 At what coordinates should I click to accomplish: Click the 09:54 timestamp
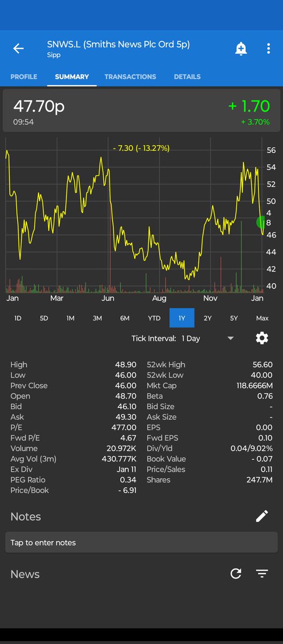tap(24, 122)
